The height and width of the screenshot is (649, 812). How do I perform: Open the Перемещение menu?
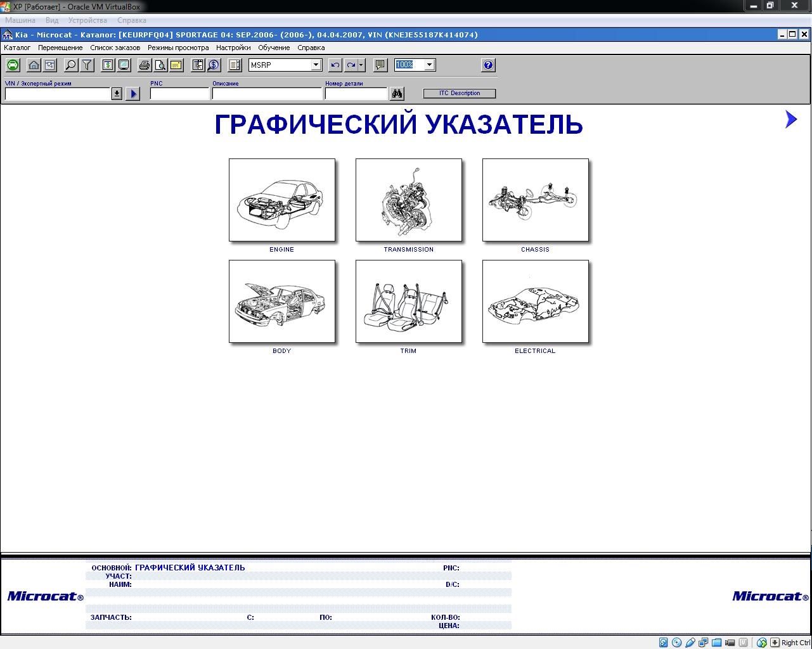60,48
